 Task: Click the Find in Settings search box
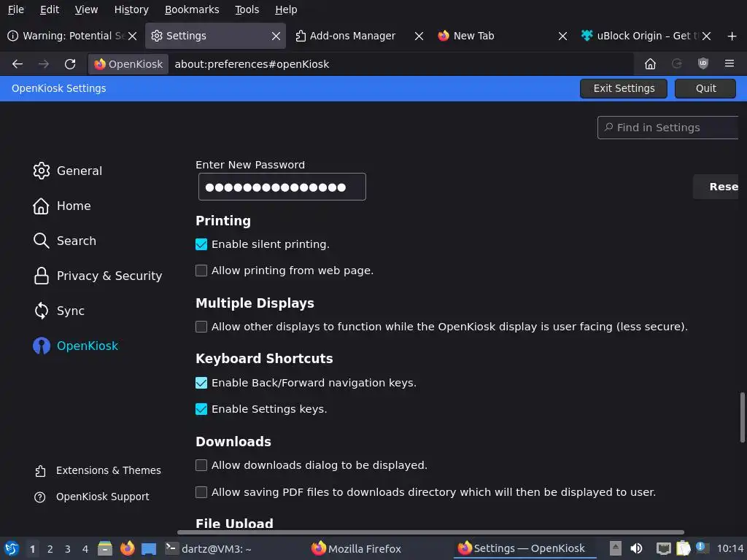coord(669,128)
